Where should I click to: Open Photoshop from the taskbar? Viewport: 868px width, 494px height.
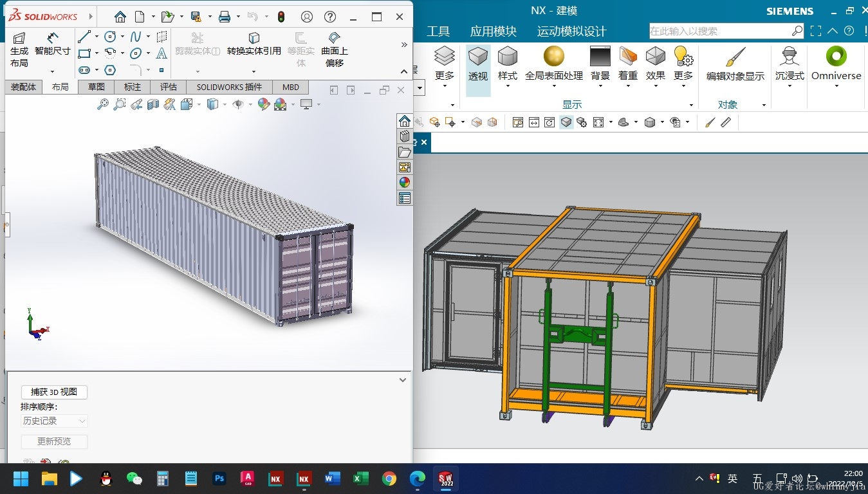[x=219, y=479]
